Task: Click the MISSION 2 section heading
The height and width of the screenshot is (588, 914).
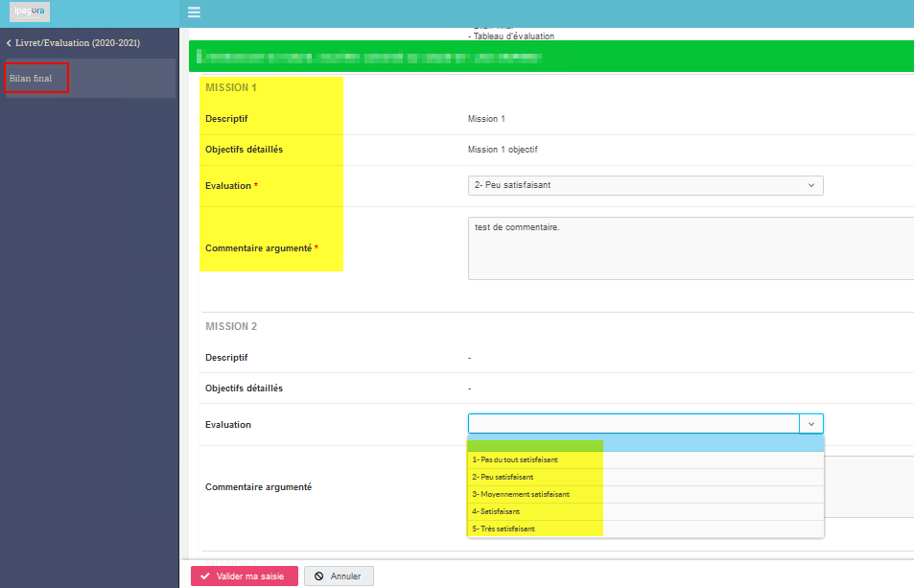Action: coord(231,326)
